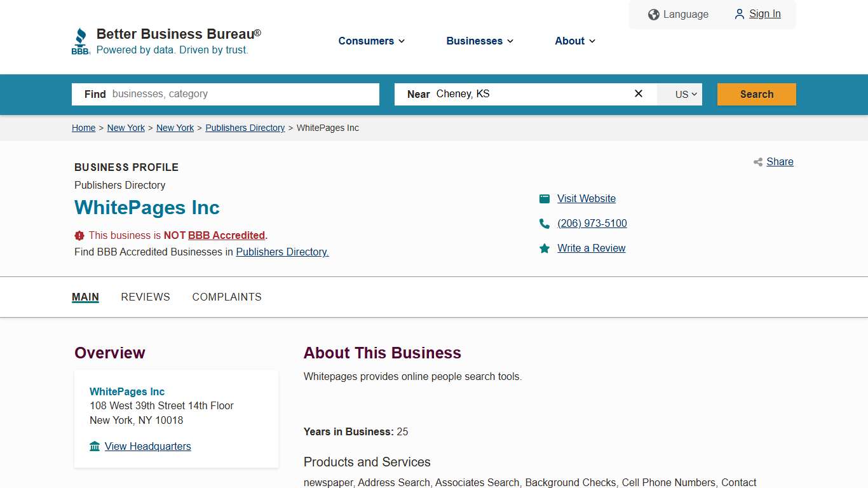Open the Businesses dropdown
The width and height of the screenshot is (868, 488).
[x=479, y=41]
